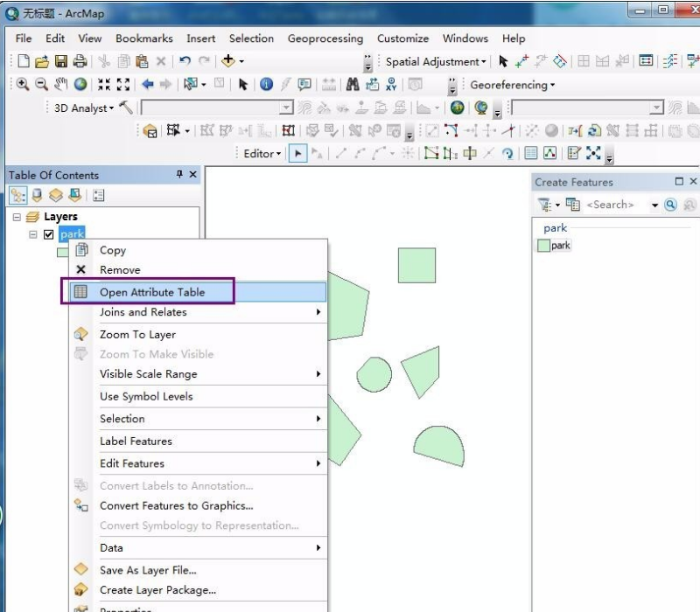Viewport: 700px width, 612px height.
Task: Select the park template in Create Features
Action: point(554,246)
